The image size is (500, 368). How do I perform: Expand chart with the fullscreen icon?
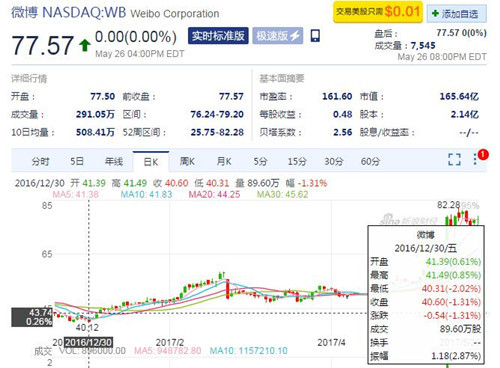454,160
